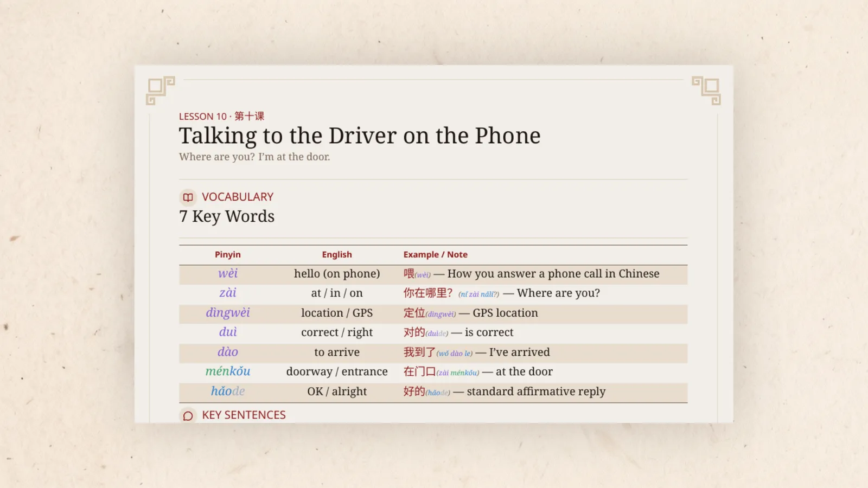868x488 pixels.
Task: Click the pinyin word zài in the first column
Action: pyautogui.click(x=228, y=293)
